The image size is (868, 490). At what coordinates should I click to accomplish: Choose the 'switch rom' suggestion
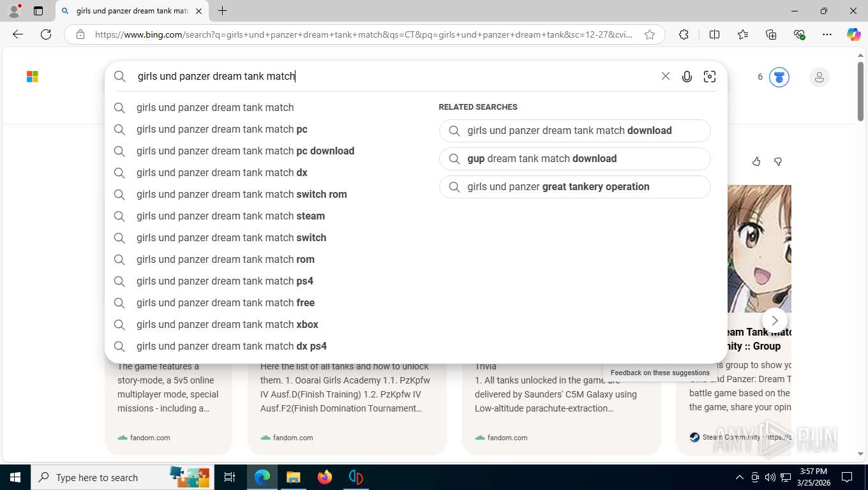[x=242, y=194]
